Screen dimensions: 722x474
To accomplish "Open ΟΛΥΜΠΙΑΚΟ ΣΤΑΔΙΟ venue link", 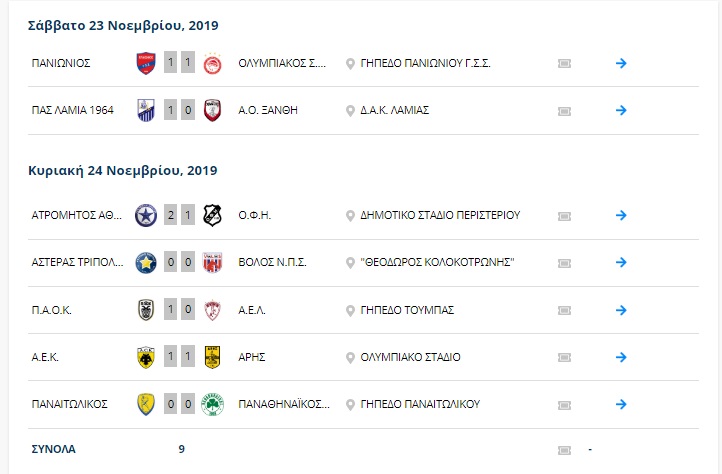I will [x=410, y=357].
